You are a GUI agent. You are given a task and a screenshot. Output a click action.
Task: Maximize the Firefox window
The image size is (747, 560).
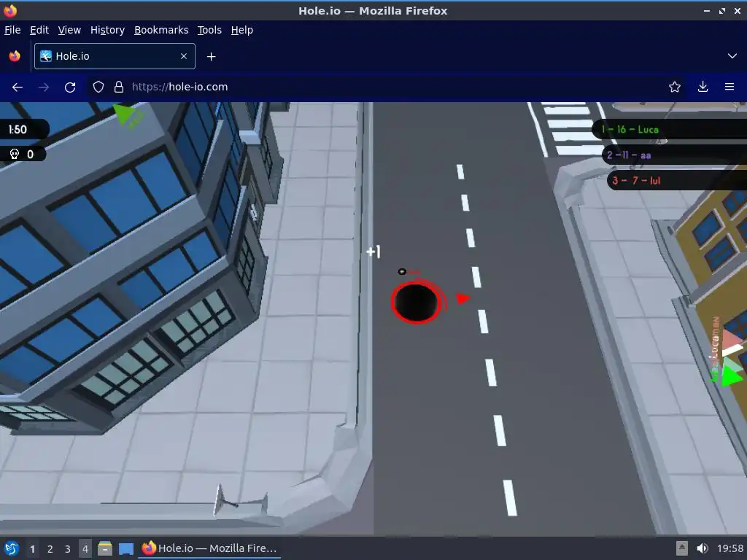(721, 10)
